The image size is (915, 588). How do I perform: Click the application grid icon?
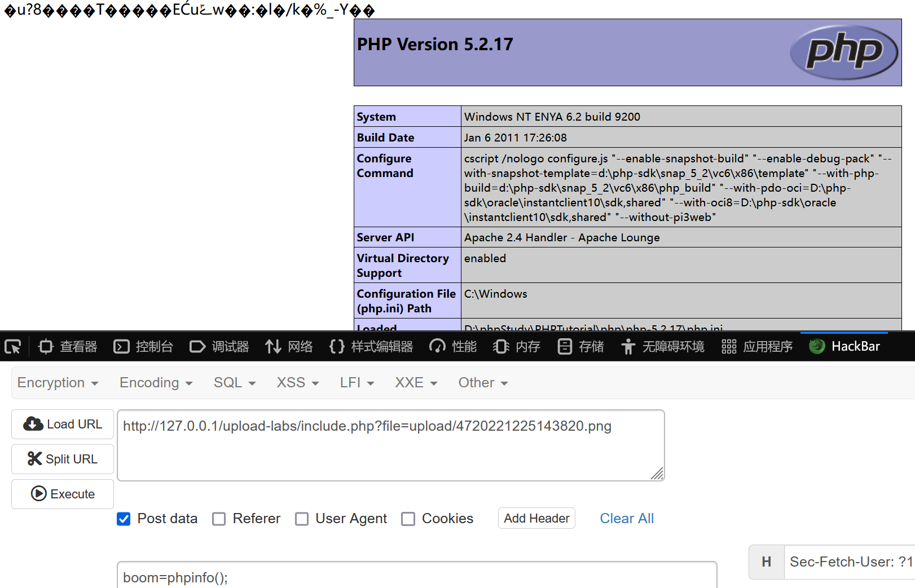(x=729, y=346)
